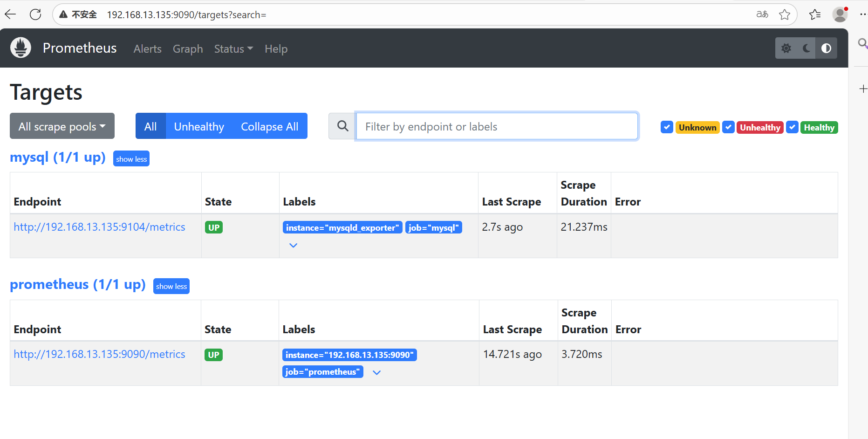Select the Unhealthy filter button

pyautogui.click(x=199, y=126)
